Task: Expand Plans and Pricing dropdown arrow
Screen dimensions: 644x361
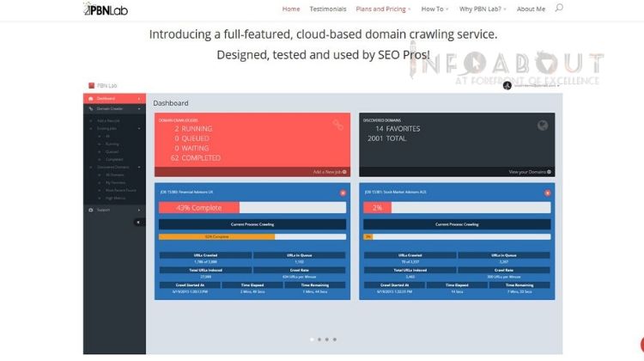Action: (410, 9)
